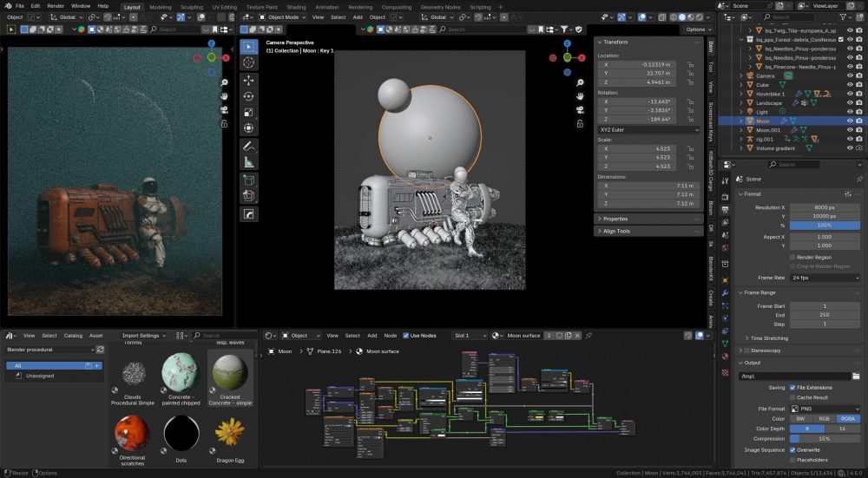Open the Slot 1 dropdown
Viewport: 868px width, 478px height.
pyautogui.click(x=470, y=336)
